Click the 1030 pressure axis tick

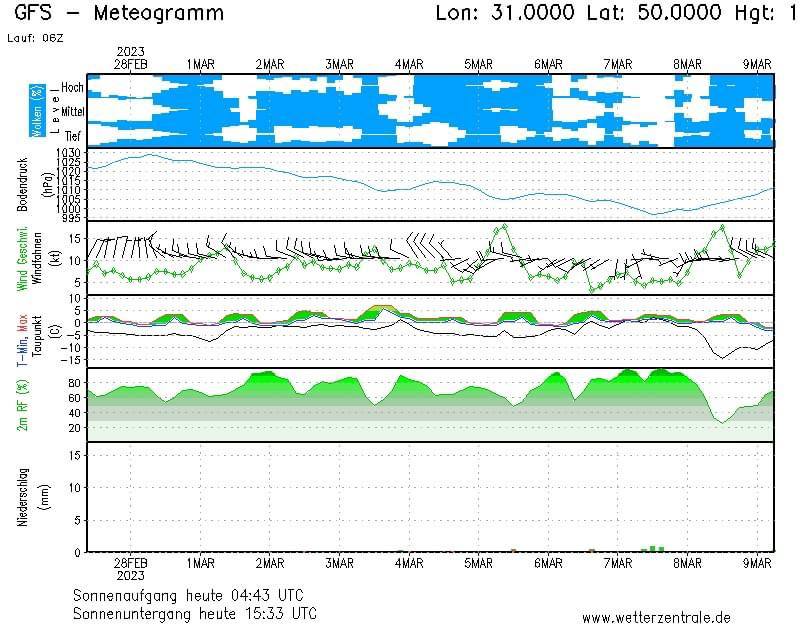tap(68, 152)
